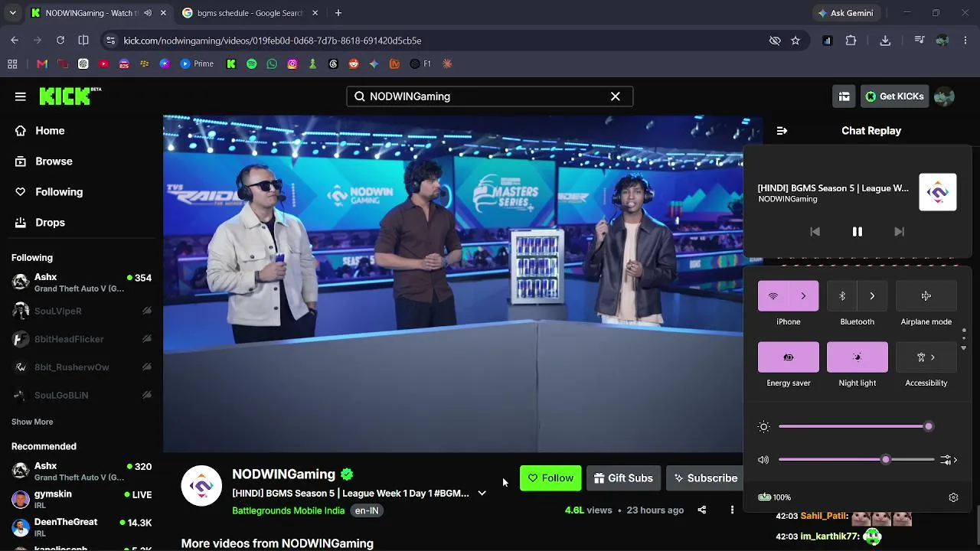Open settings gear in quick settings

pos(953,497)
